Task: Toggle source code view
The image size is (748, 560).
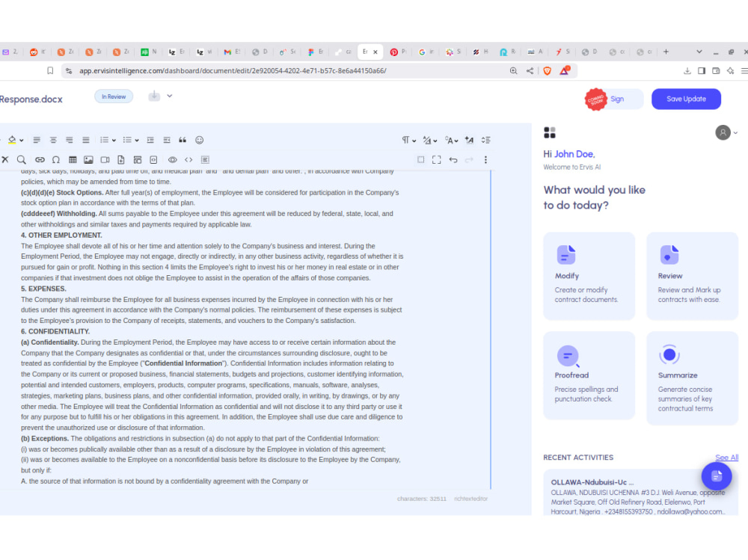Action: point(188,160)
